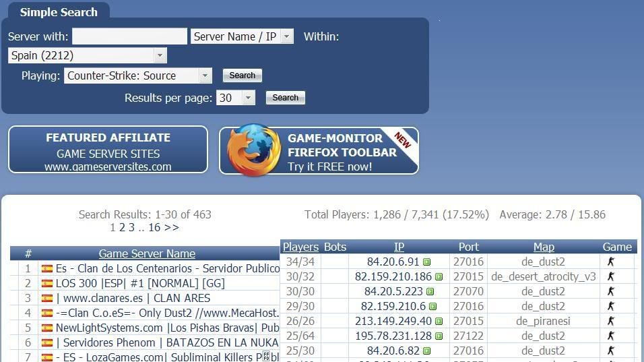Click Spain flag for NewLightSystems.com row
Viewport: 644px width, 362px height.
tap(47, 328)
